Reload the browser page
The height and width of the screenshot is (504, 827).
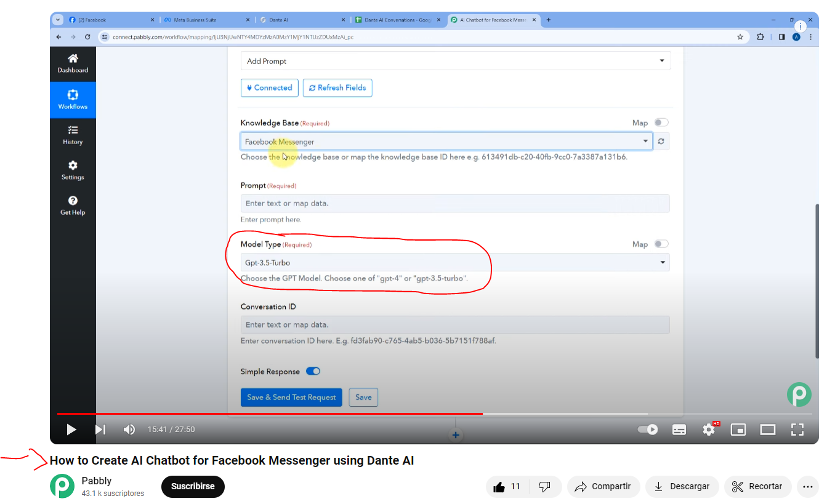pos(88,37)
